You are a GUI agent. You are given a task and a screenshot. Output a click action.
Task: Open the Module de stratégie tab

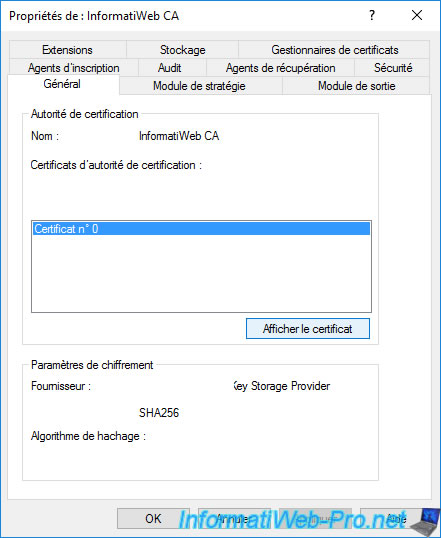[199, 86]
